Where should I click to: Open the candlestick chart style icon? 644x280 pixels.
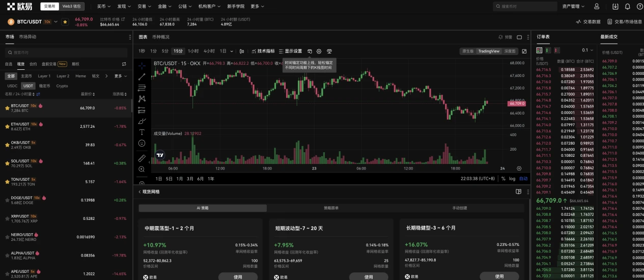242,51
